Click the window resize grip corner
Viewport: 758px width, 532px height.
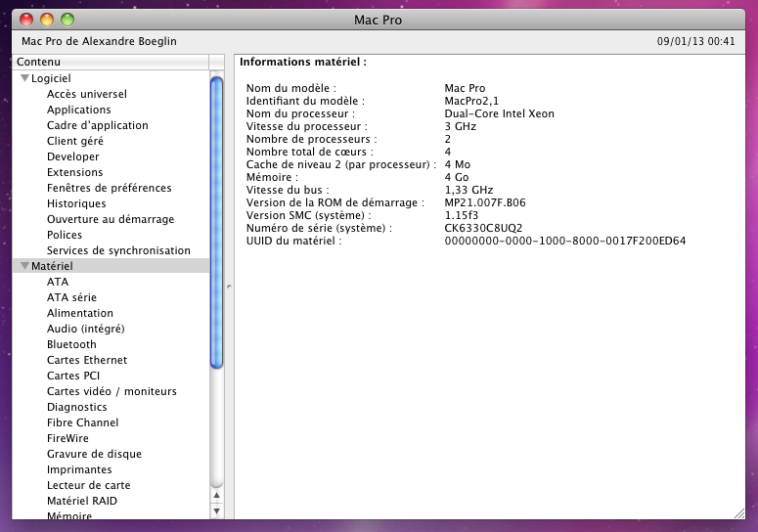[738, 511]
